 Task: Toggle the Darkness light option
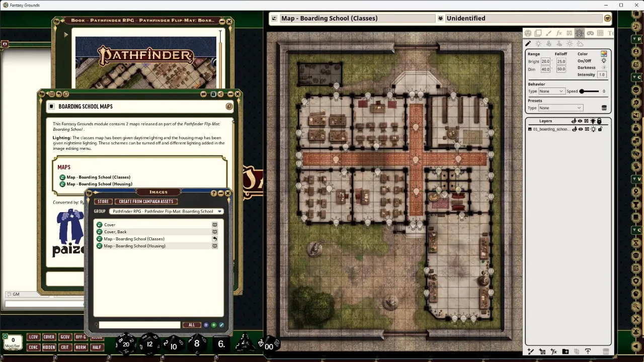click(604, 67)
